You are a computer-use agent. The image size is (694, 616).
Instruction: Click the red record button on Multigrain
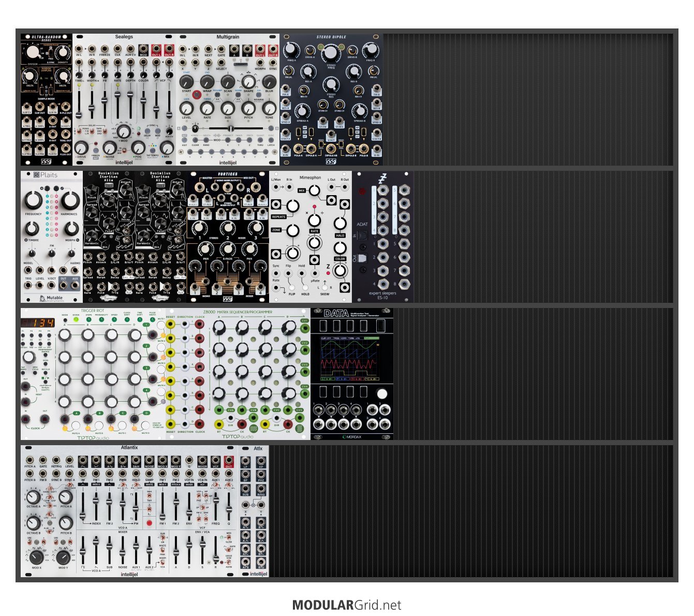(x=197, y=95)
